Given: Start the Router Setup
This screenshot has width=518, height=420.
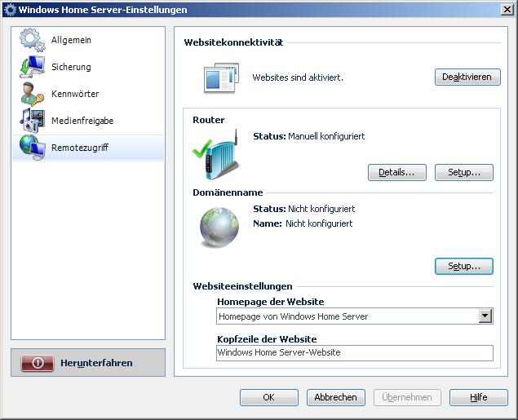Looking at the screenshot, I should tap(464, 172).
